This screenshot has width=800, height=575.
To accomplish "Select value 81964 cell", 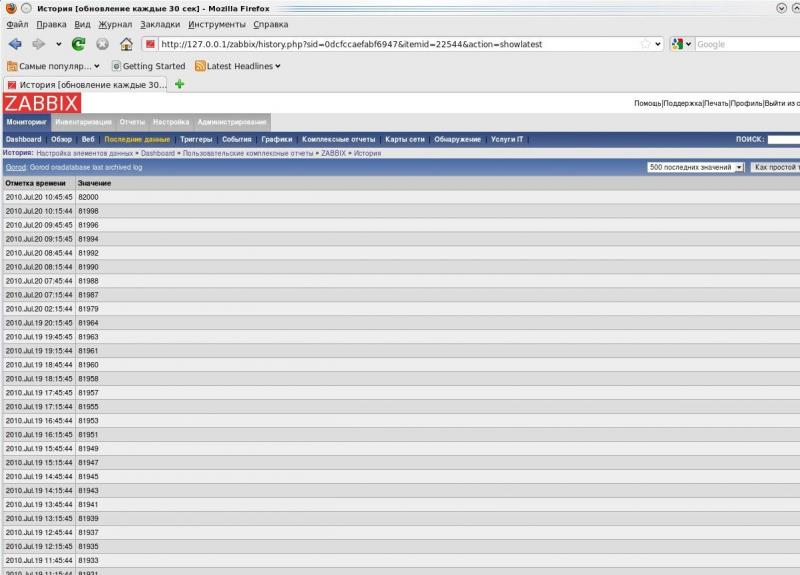I will [x=88, y=323].
